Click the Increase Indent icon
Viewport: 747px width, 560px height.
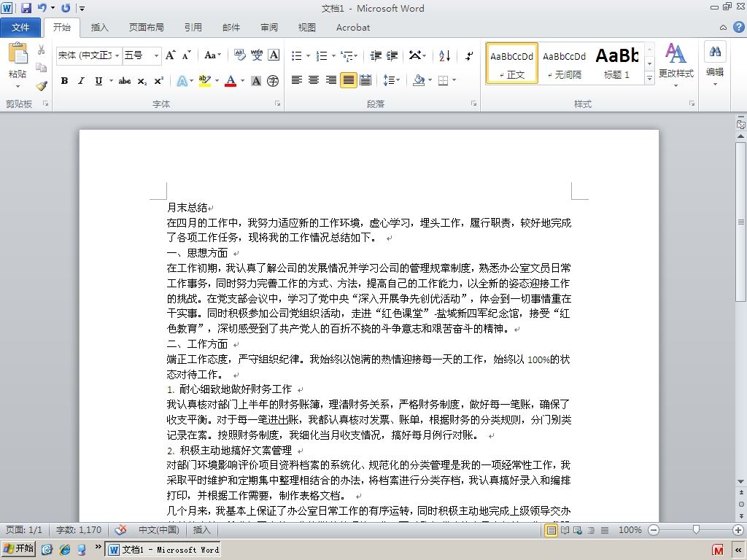392,55
